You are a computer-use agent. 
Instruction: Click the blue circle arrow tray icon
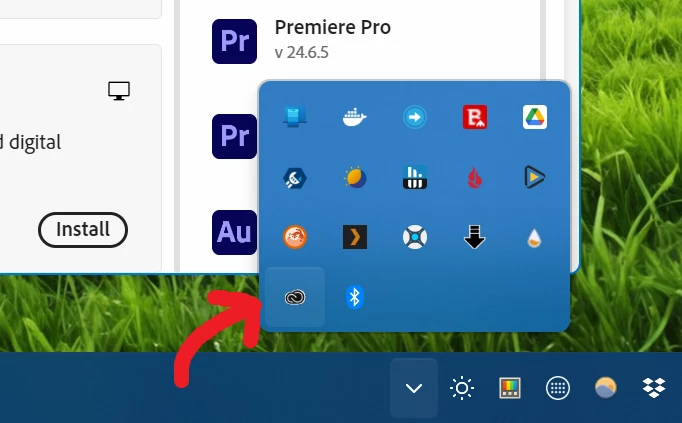coord(415,117)
